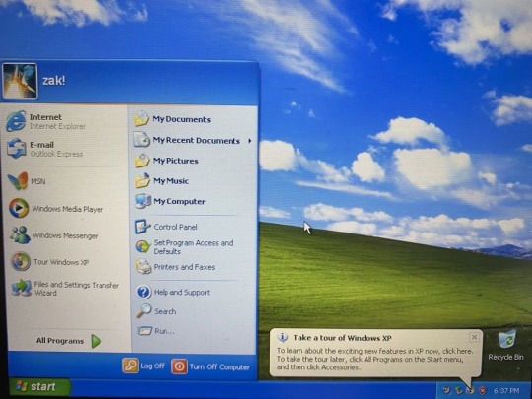This screenshot has width=532, height=399.
Task: Close the Take a tour balloon
Action: click(x=474, y=337)
